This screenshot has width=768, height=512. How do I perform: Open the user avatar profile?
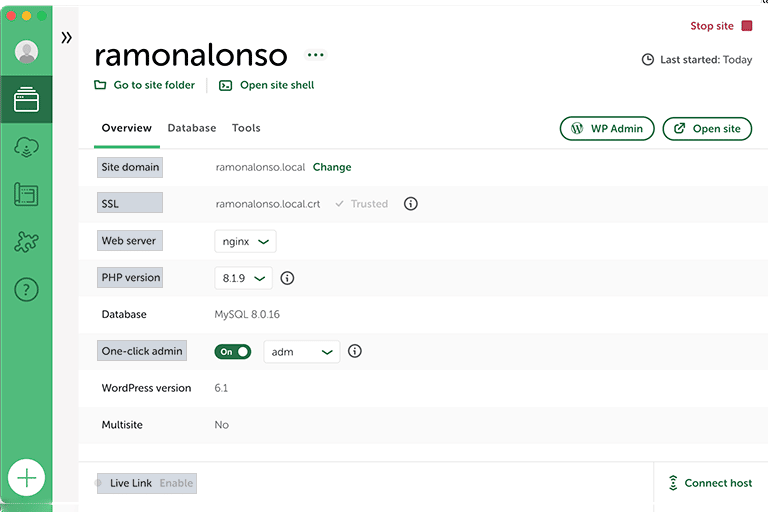click(26, 51)
